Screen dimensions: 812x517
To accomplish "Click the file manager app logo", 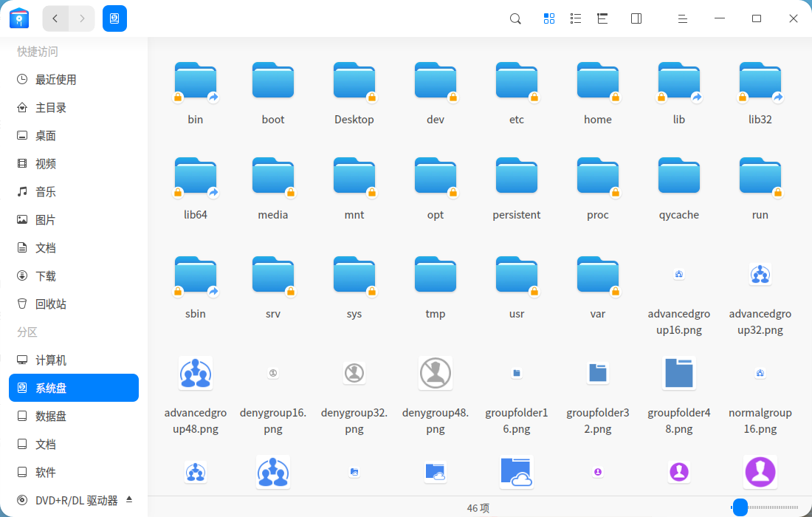I will point(19,18).
